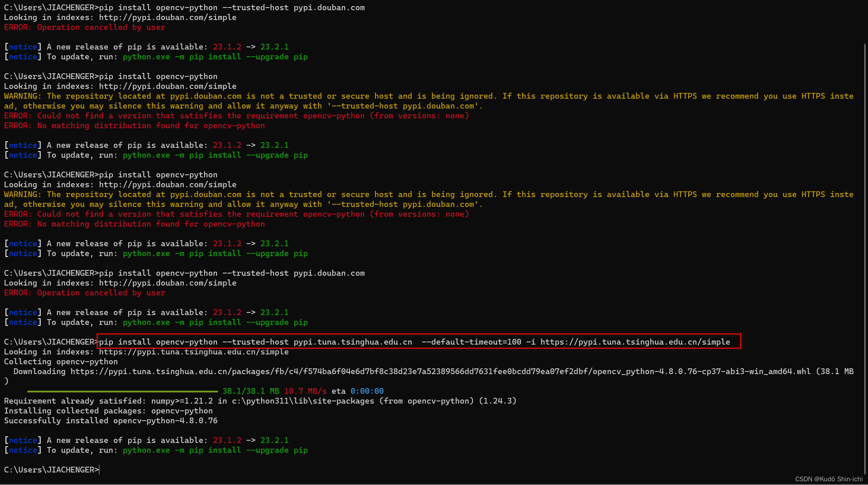
Task: Click the green download progress bar
Action: point(122,391)
